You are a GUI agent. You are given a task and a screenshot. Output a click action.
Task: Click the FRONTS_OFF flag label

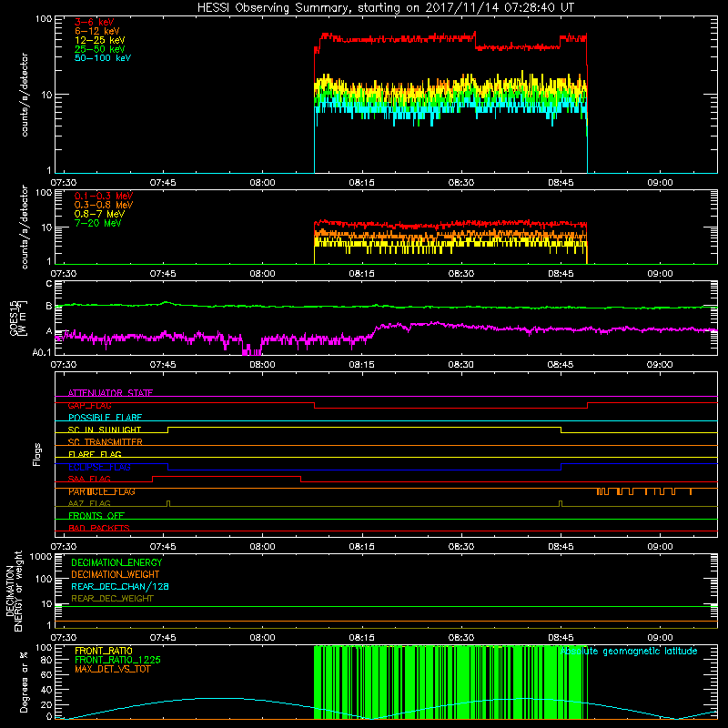[x=96, y=515]
